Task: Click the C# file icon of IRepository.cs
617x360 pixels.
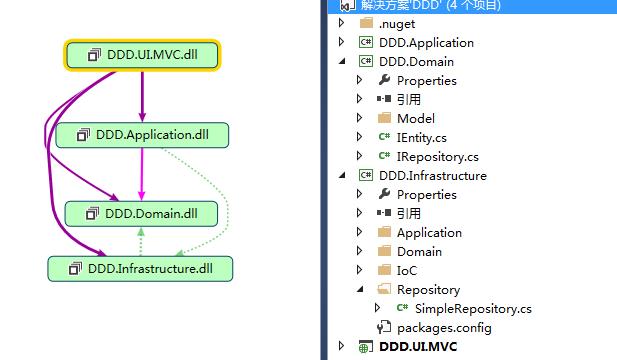Action: click(x=384, y=156)
